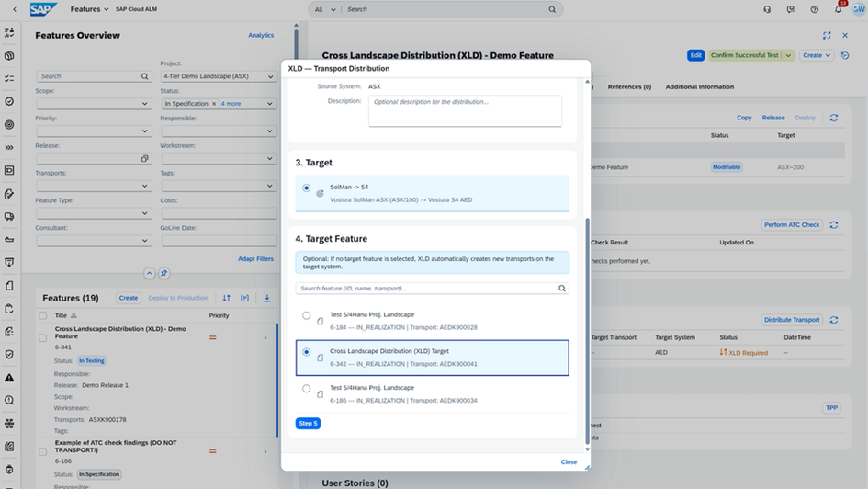The width and height of the screenshot is (868, 489).
Task: Refresh the transports section beside Deploy
Action: [834, 118]
